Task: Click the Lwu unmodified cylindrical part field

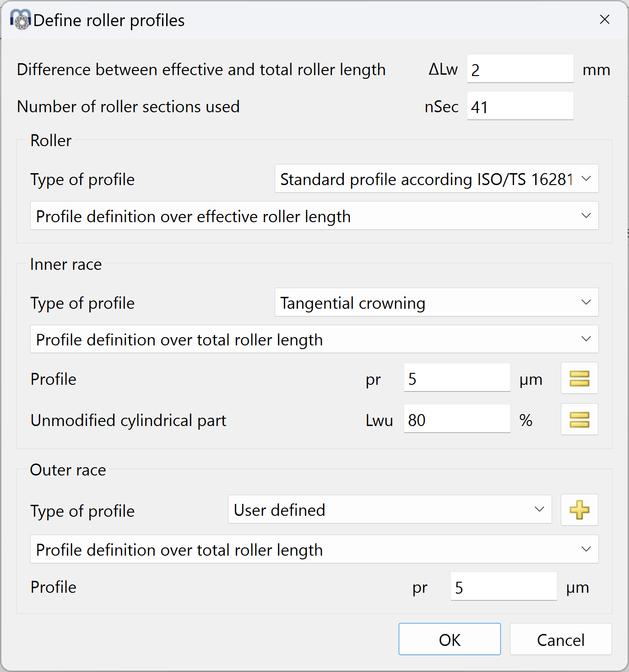Action: (x=456, y=420)
